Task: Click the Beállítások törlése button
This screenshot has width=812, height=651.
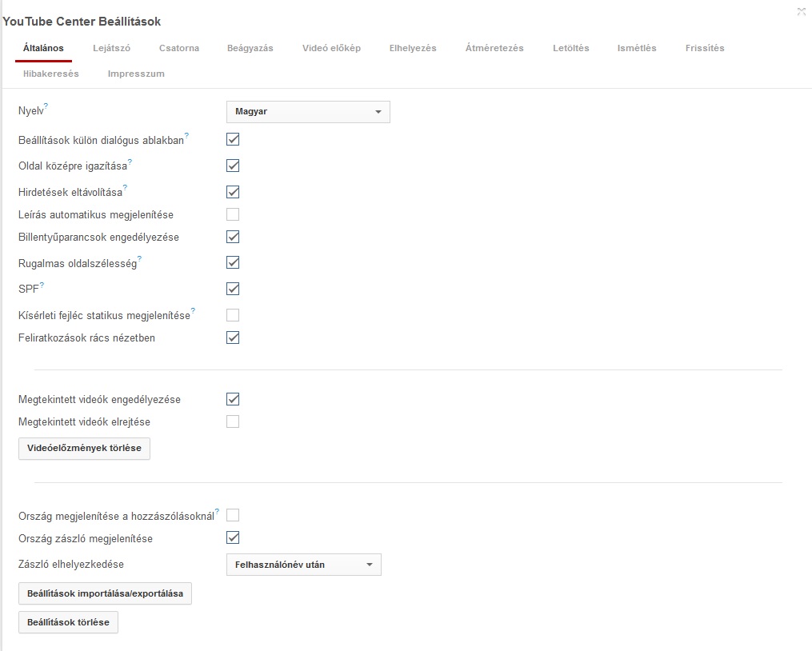Action: coord(68,622)
